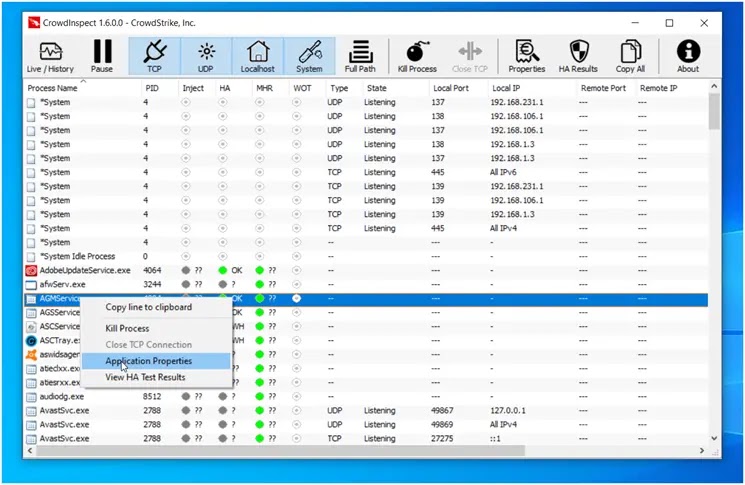Toggle Full Path display

[360, 57]
